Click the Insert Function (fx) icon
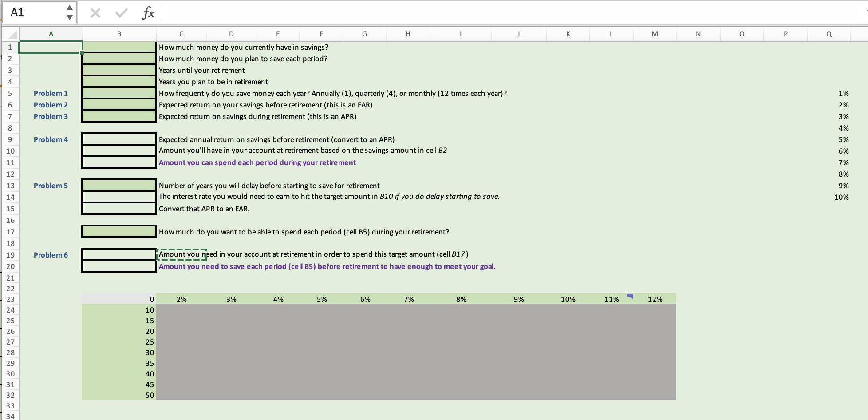 pos(148,12)
